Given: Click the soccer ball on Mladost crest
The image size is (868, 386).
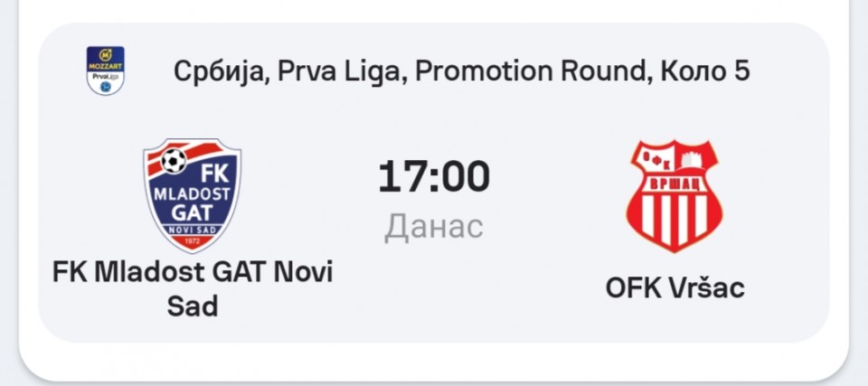Looking at the screenshot, I should click(174, 161).
